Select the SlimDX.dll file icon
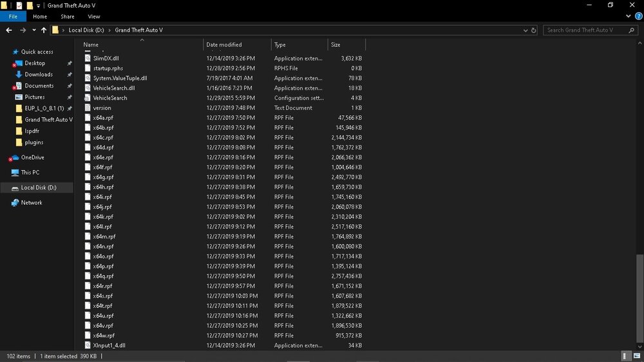This screenshot has width=644, height=362. point(88,59)
